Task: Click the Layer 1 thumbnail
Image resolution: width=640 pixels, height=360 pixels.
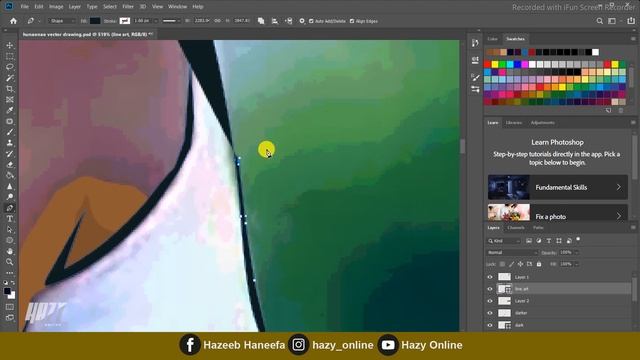Action: (x=504, y=277)
